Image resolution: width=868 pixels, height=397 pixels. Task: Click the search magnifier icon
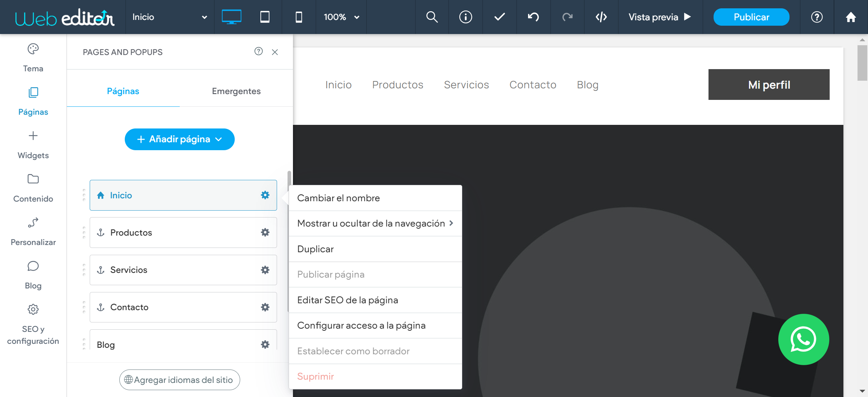[x=432, y=17]
